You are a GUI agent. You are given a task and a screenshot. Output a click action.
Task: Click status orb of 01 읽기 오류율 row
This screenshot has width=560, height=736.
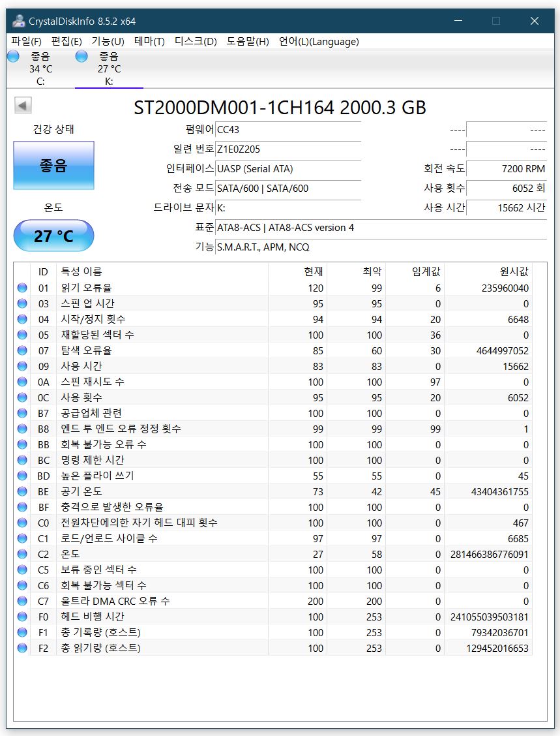click(22, 288)
